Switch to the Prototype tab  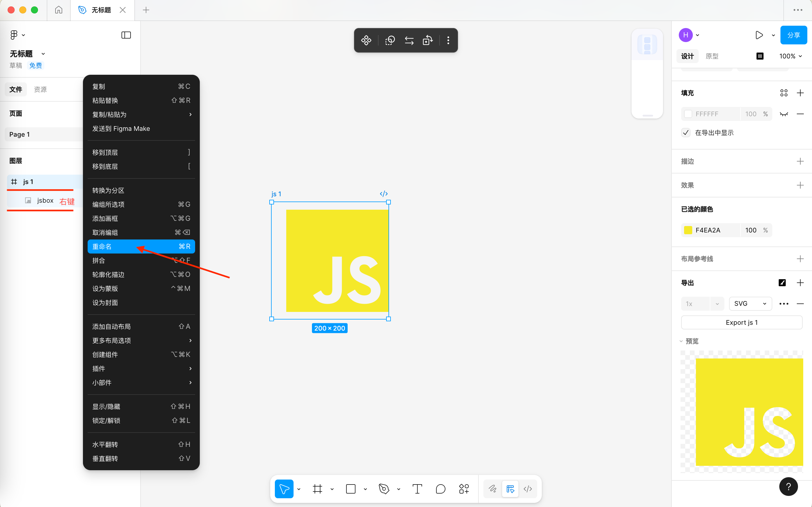click(x=712, y=56)
